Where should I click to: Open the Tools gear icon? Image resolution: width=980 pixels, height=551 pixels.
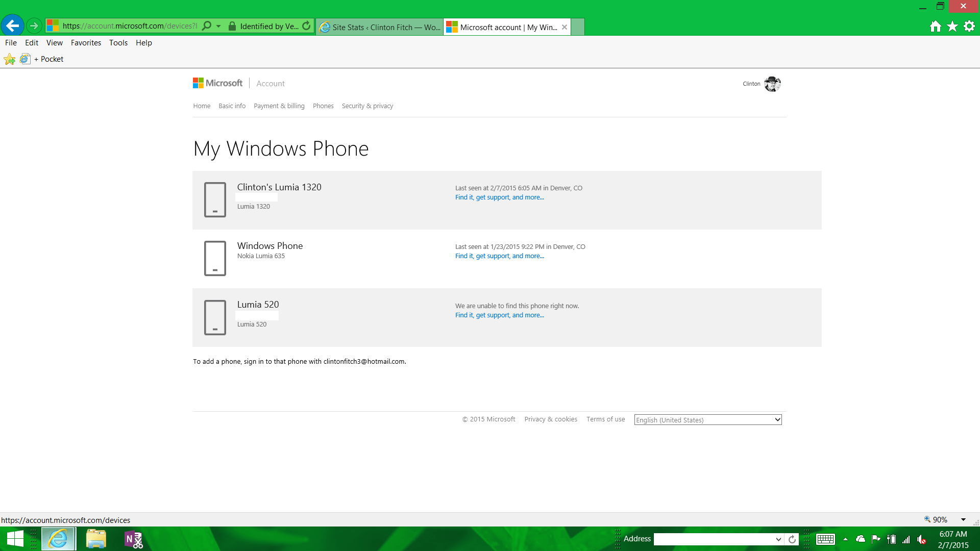969,27
